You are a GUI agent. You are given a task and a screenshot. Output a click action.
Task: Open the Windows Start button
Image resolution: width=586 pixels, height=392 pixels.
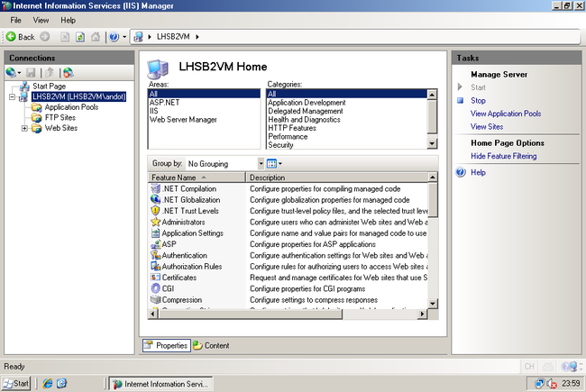[15, 384]
